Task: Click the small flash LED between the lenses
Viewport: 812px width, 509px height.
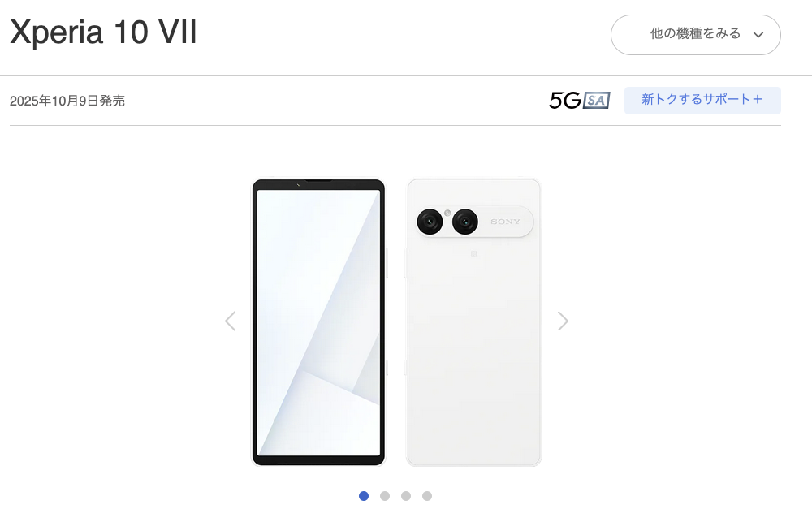Action: click(447, 213)
